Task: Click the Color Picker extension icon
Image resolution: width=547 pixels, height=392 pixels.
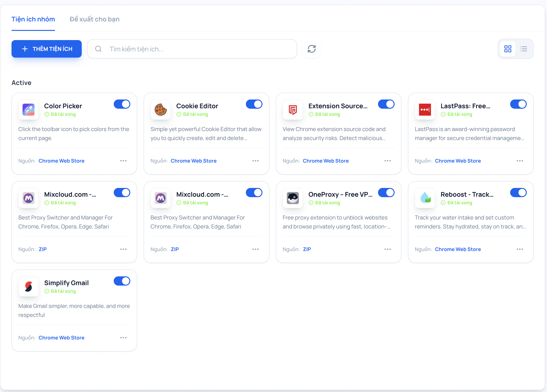Action: [x=29, y=110]
